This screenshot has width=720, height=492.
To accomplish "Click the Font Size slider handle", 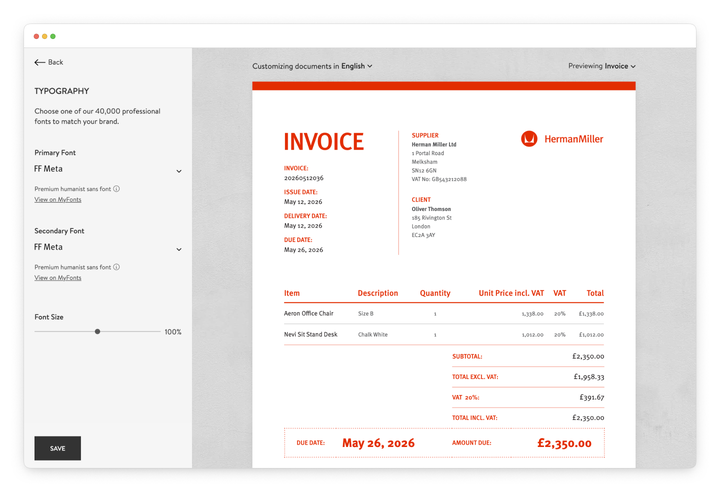I will pyautogui.click(x=97, y=331).
